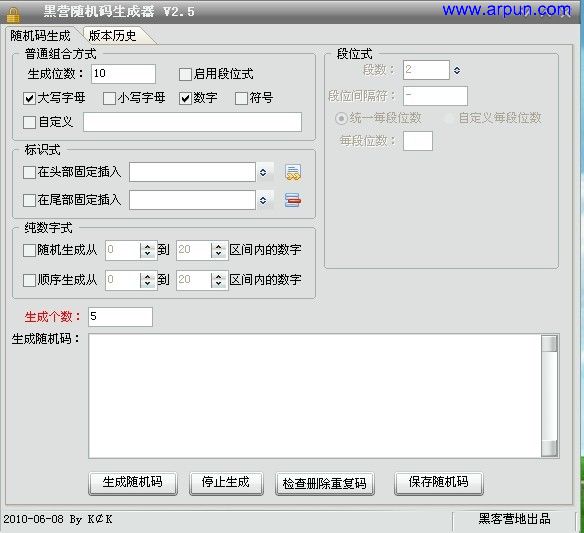584x533 pixels.
Task: Click the padlock icon in title bar
Action: tap(13, 14)
